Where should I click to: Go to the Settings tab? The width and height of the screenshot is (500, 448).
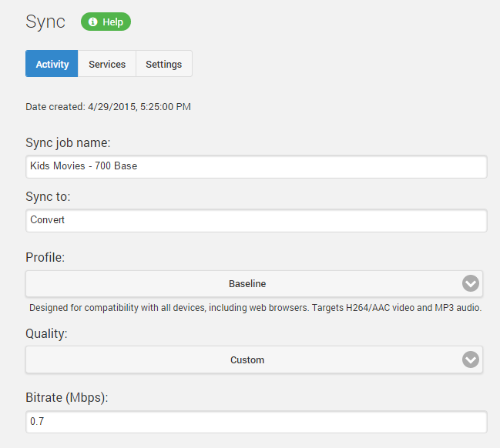[163, 64]
